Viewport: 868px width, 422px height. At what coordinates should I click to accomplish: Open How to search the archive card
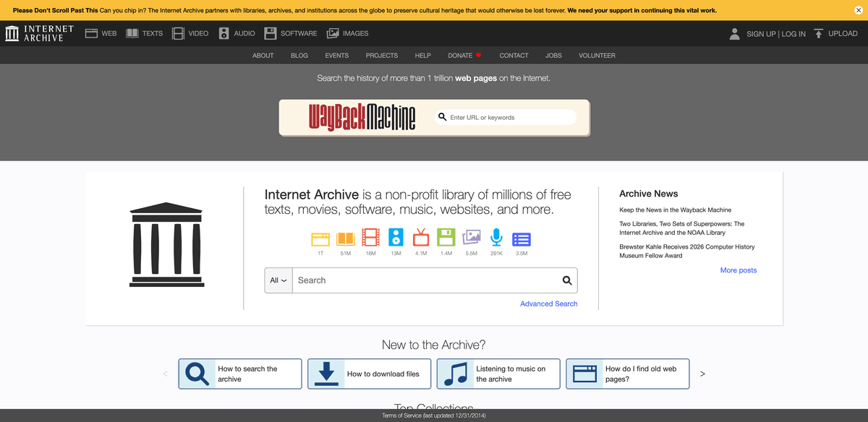coord(240,374)
